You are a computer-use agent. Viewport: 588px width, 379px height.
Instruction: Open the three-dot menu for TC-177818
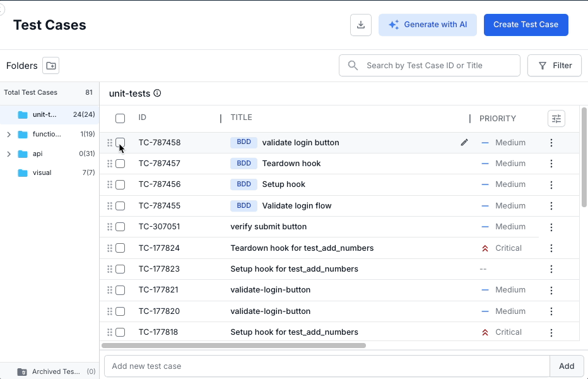(551, 332)
